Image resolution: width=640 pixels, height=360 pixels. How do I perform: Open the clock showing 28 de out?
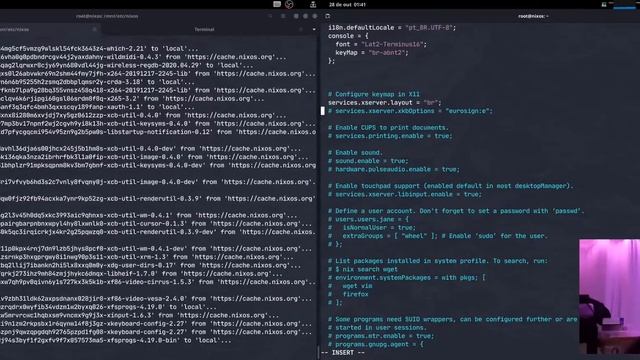click(347, 4)
